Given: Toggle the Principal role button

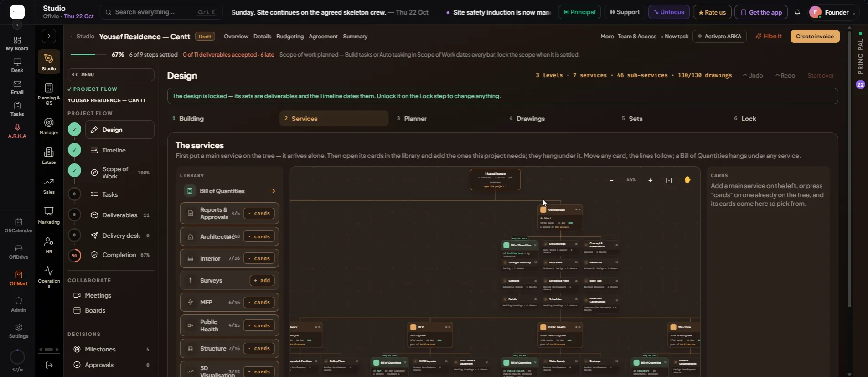Looking at the screenshot, I should coord(579,12).
